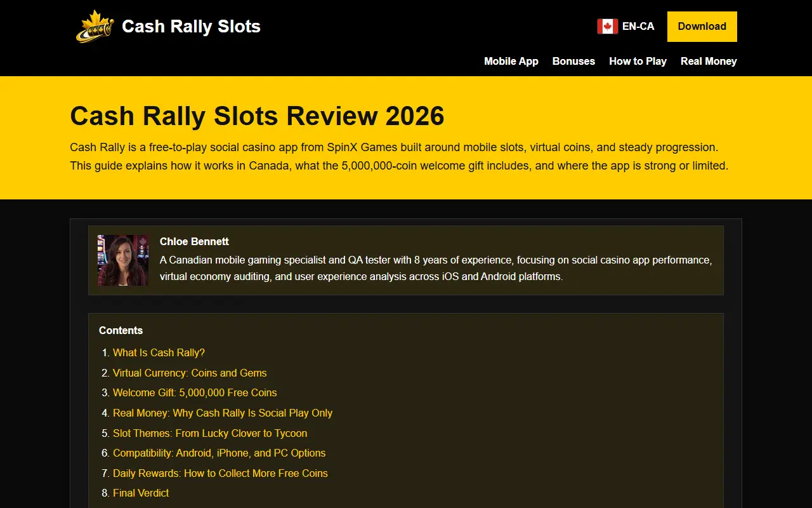Select How to Play in navigation
The height and width of the screenshot is (508, 812).
click(x=638, y=61)
